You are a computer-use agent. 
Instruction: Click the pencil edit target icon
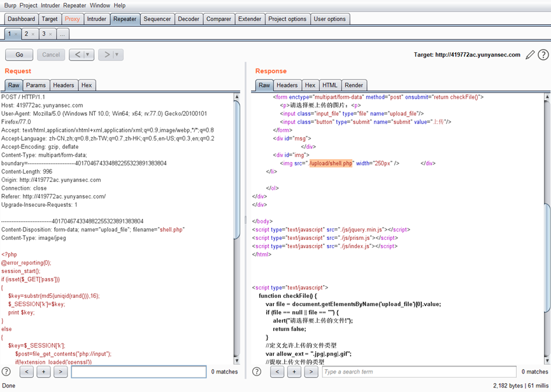[x=530, y=55]
